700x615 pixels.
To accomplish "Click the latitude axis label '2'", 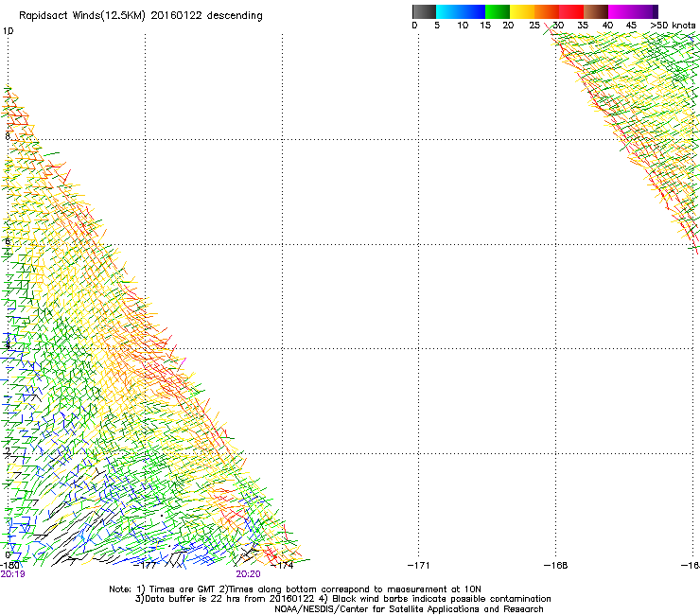I will 8,450.
